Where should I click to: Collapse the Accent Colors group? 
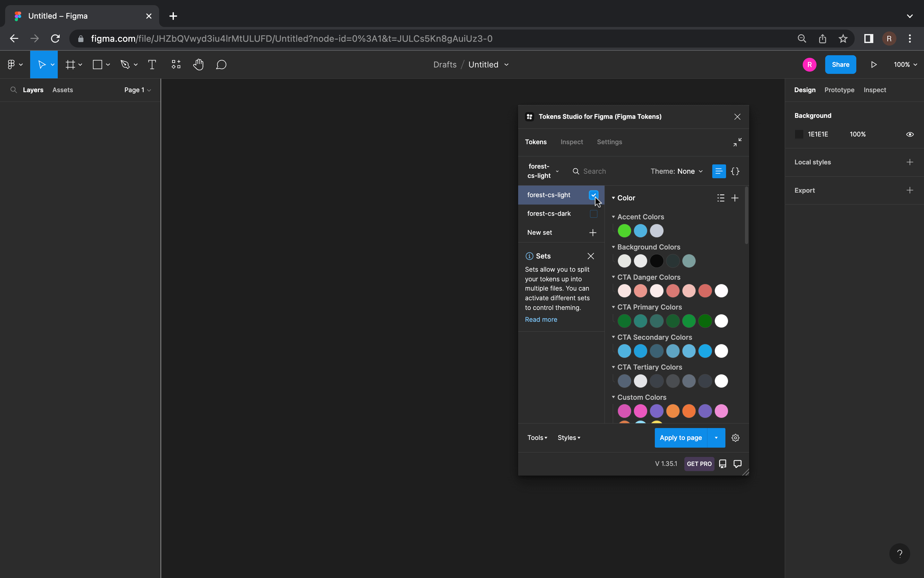tap(613, 217)
